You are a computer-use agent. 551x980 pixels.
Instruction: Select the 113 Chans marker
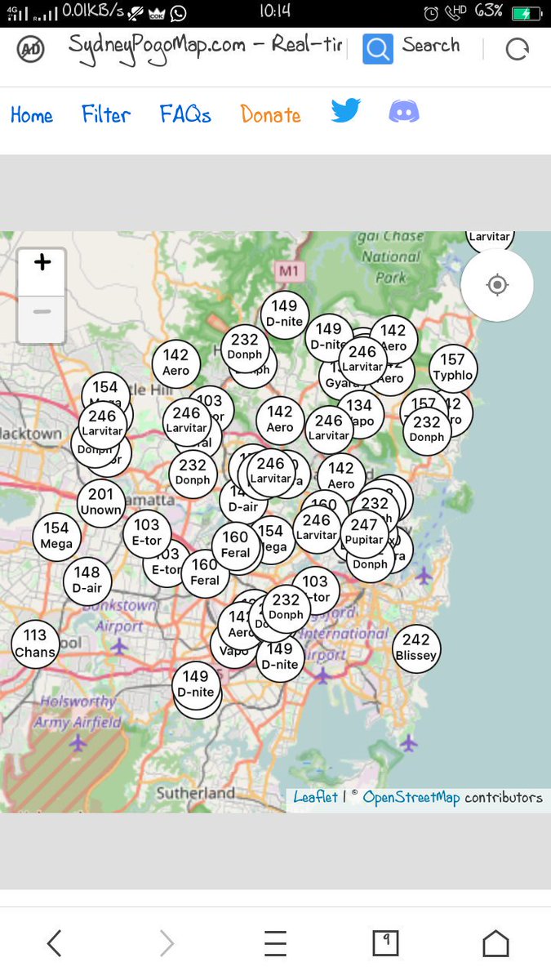coord(35,644)
